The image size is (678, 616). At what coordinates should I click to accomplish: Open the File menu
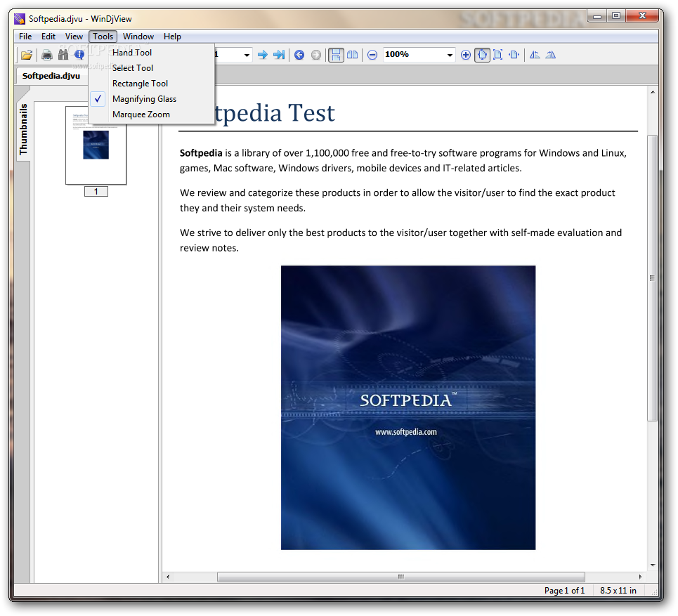[25, 37]
